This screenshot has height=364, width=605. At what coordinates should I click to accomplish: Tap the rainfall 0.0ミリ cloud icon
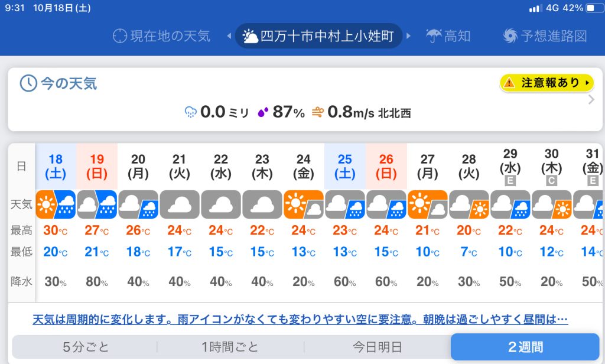click(191, 112)
